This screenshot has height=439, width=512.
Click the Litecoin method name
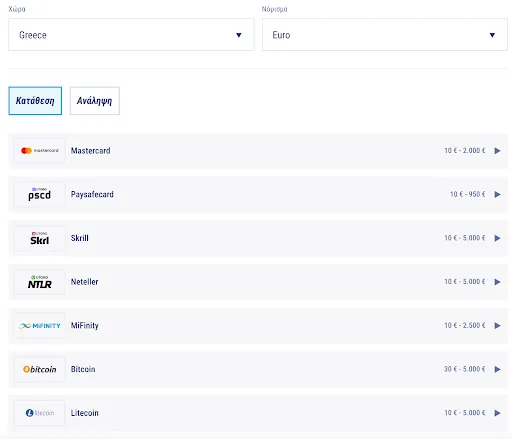point(85,413)
